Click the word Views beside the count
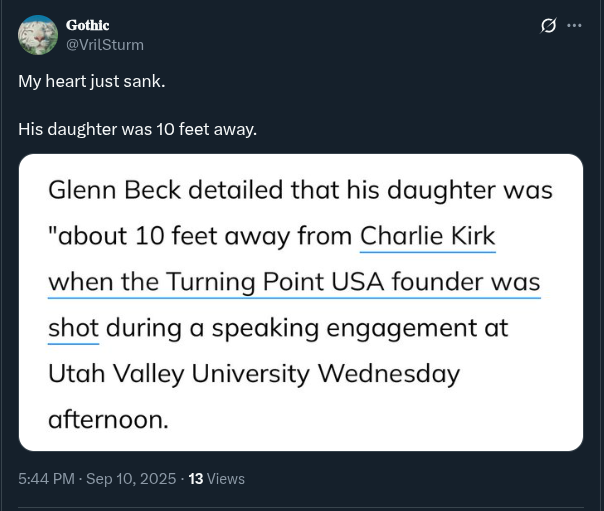604x511 pixels. pyautogui.click(x=226, y=479)
